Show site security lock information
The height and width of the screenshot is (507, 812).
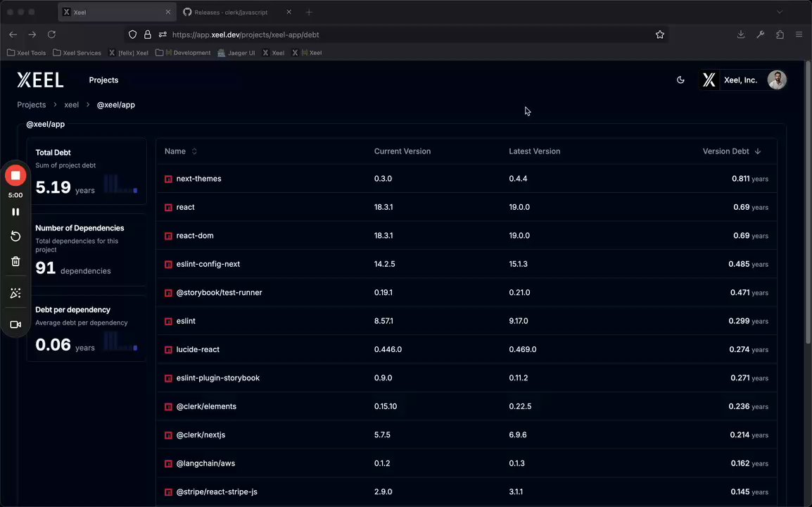(x=148, y=35)
